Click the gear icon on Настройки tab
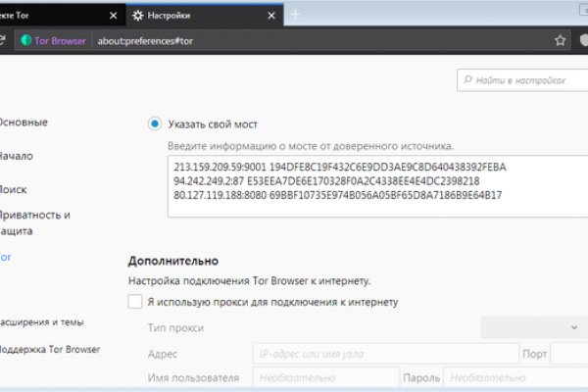 pyautogui.click(x=139, y=16)
